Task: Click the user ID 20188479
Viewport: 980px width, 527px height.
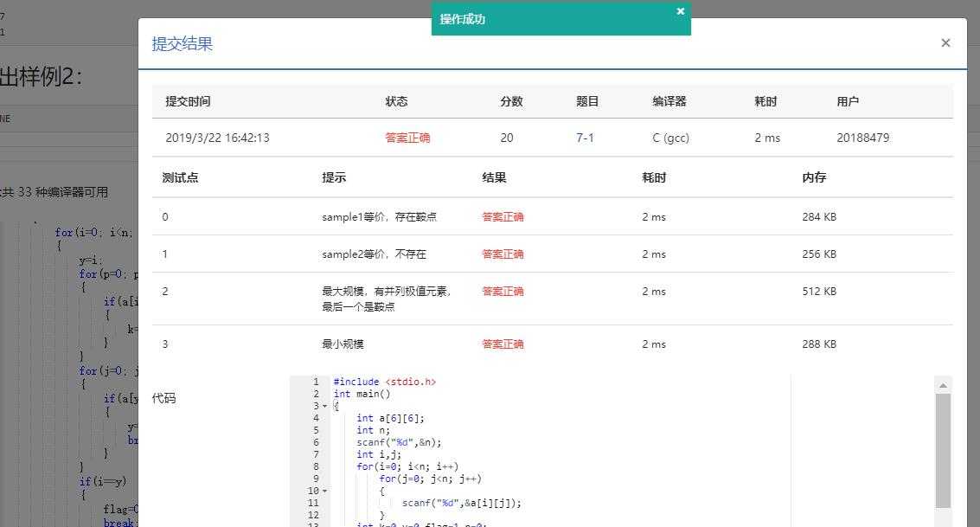Action: pos(863,138)
